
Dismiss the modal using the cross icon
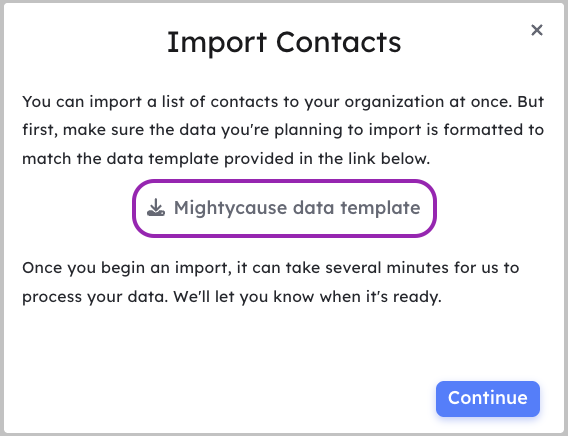pos(537,30)
